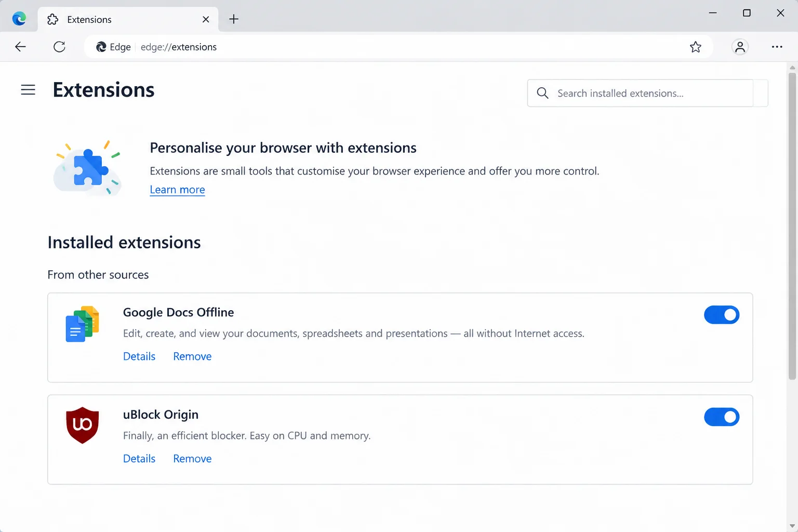The height and width of the screenshot is (532, 798).
Task: Open Settings and more ellipsis menu
Action: click(x=777, y=47)
